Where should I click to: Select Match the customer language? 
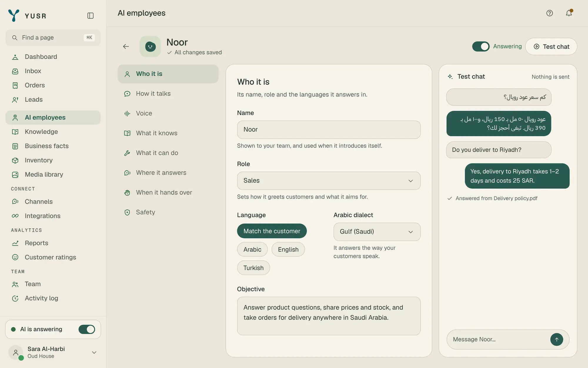point(272,231)
